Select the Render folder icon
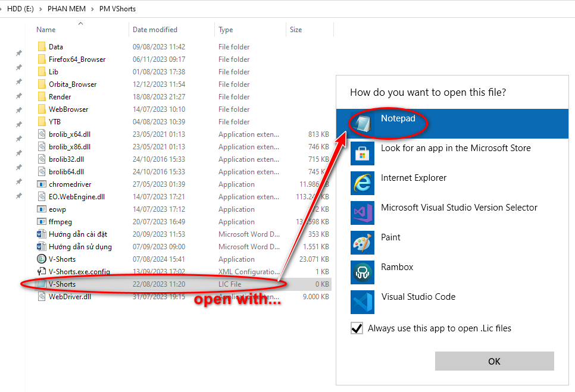The height and width of the screenshot is (392, 575). click(42, 96)
